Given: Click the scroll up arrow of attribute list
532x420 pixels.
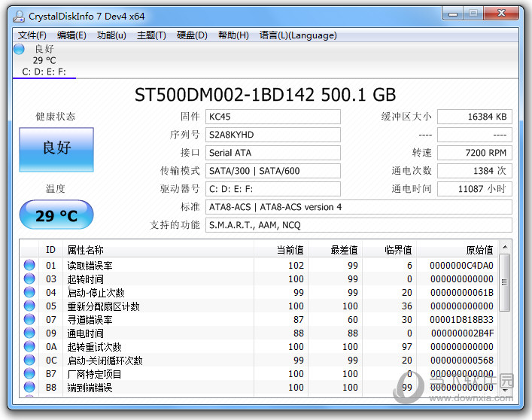Looking at the screenshot, I should pyautogui.click(x=505, y=248).
